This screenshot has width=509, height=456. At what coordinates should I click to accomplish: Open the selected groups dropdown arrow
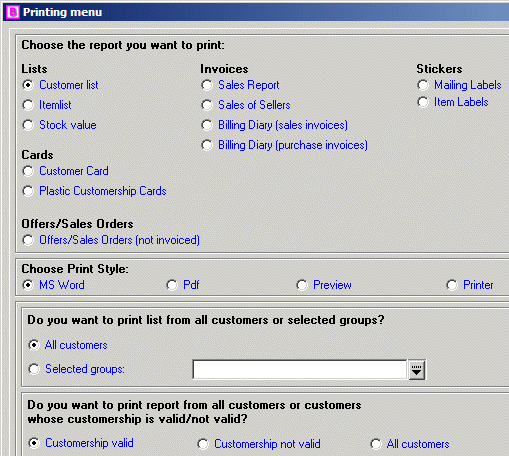(x=416, y=370)
